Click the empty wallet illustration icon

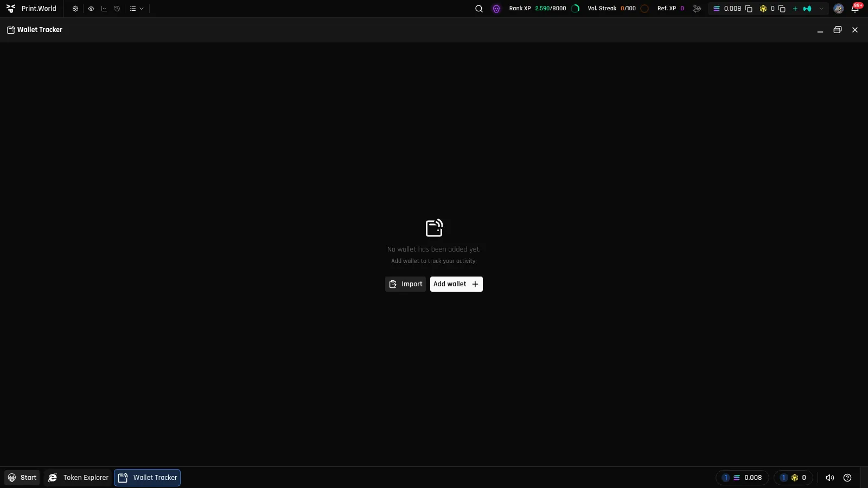pyautogui.click(x=434, y=228)
